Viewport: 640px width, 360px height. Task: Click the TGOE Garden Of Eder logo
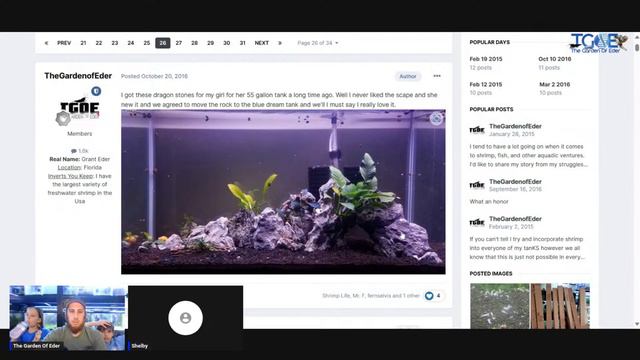[x=598, y=43]
